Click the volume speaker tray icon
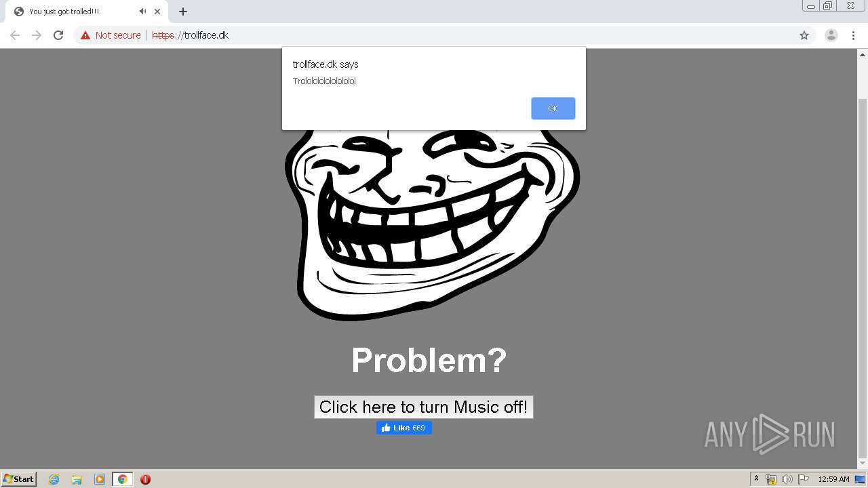 coord(787,479)
